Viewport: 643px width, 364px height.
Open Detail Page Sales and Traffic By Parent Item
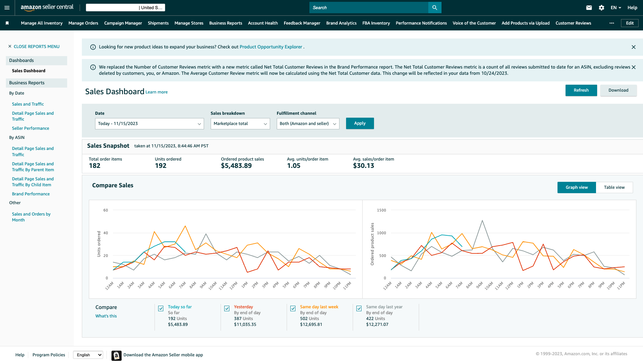(x=33, y=167)
